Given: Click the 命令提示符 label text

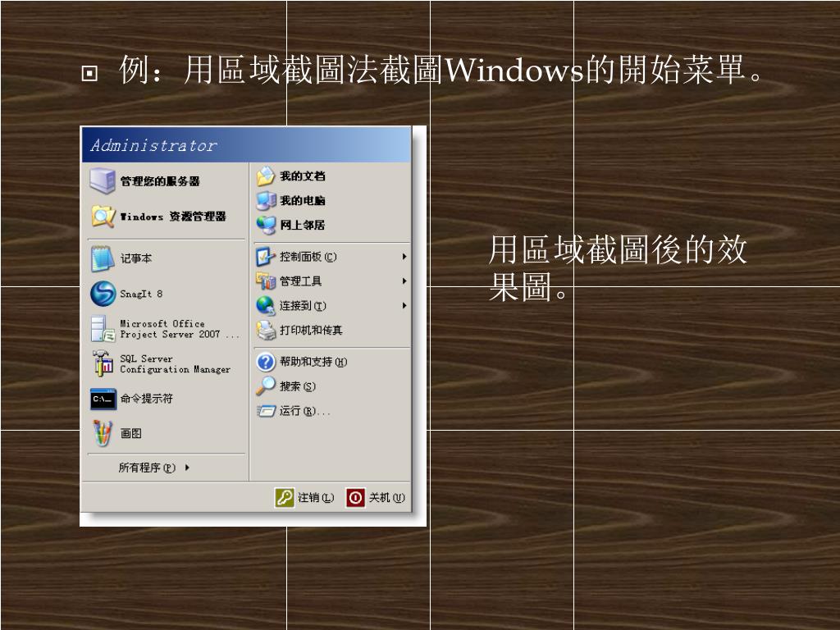Looking at the screenshot, I should pyautogui.click(x=146, y=399).
